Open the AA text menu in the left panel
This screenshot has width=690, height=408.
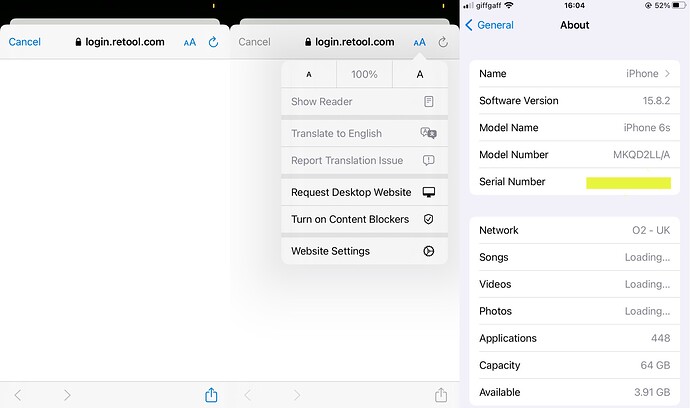click(190, 42)
